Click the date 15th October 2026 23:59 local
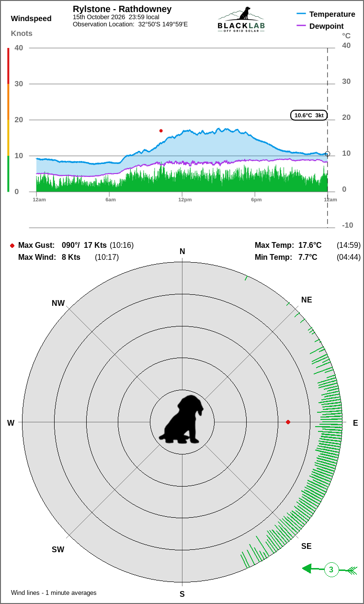The height and width of the screenshot is (604, 364). click(116, 17)
